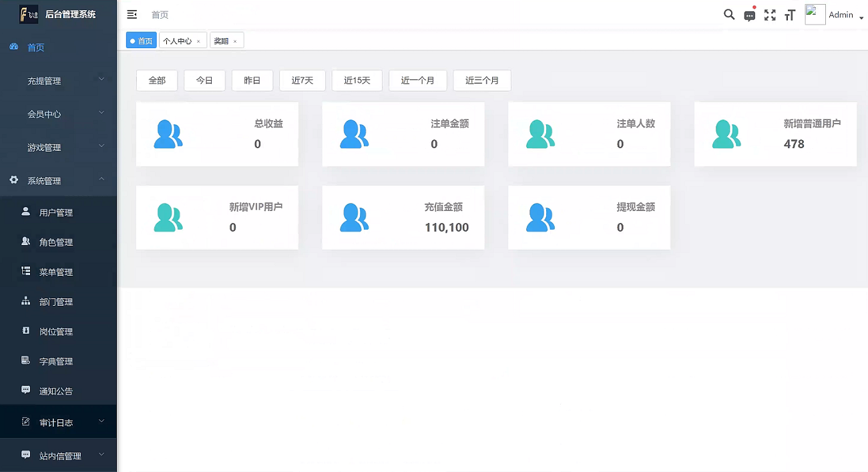Click the gear icon beside 系统管理
This screenshot has height=472, width=868.
pyautogui.click(x=14, y=180)
